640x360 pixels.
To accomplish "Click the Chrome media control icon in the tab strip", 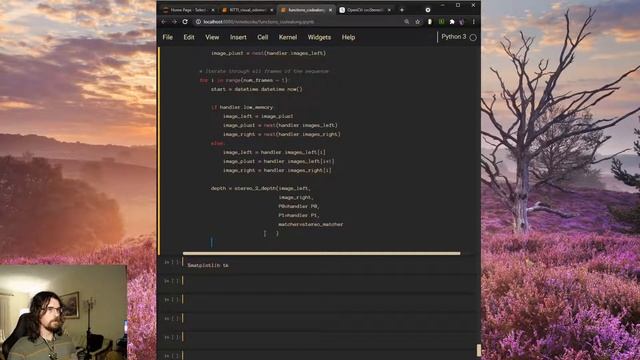I will (428, 10).
